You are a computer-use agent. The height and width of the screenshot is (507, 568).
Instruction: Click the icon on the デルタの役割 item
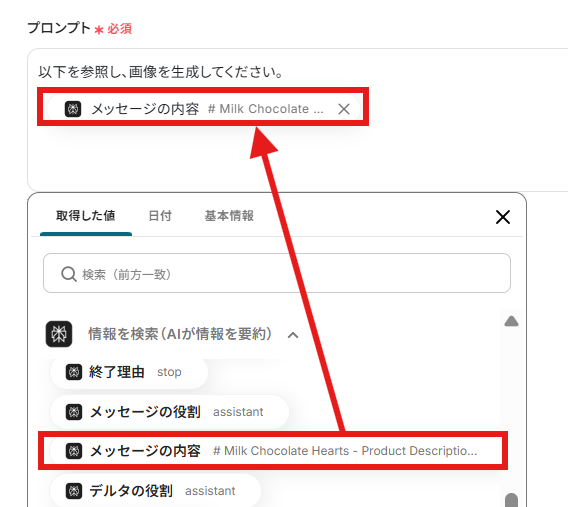click(x=74, y=491)
